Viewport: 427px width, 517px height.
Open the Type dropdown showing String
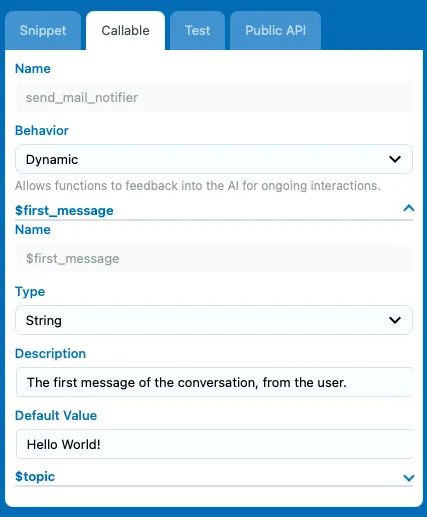214,320
